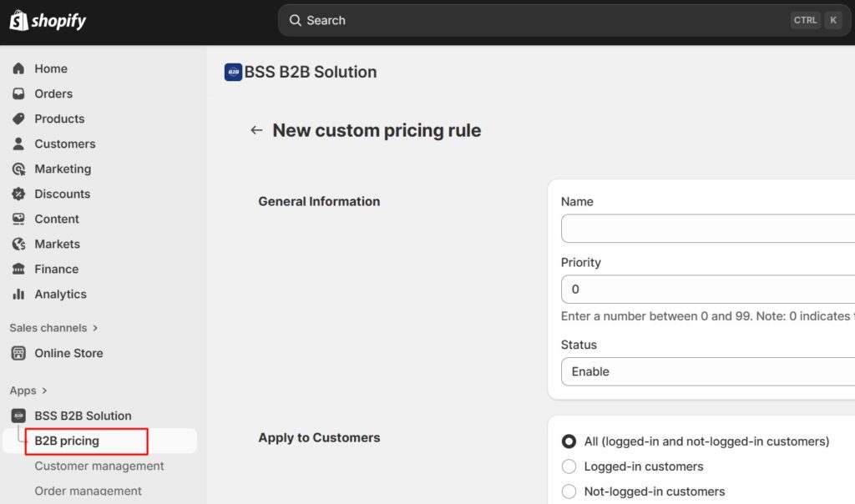The width and height of the screenshot is (855, 504).
Task: Click 'New custom pricing rule' heading
Action: coord(377,130)
